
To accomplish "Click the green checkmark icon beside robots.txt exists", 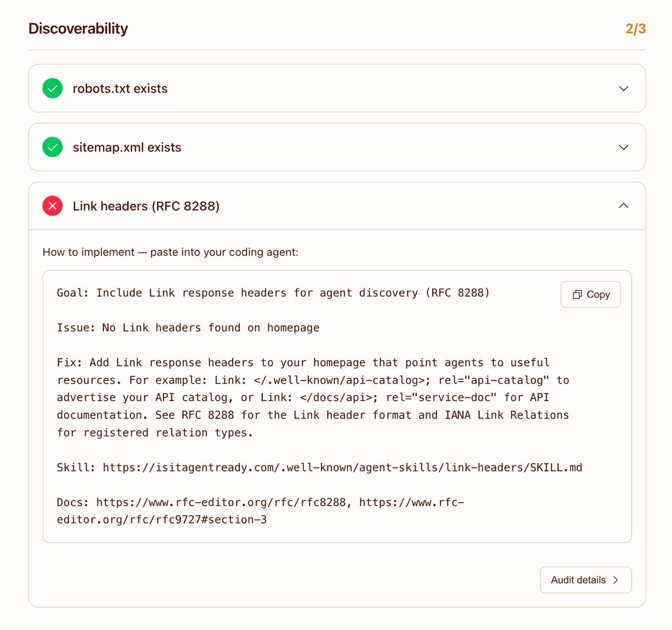I will (x=52, y=89).
